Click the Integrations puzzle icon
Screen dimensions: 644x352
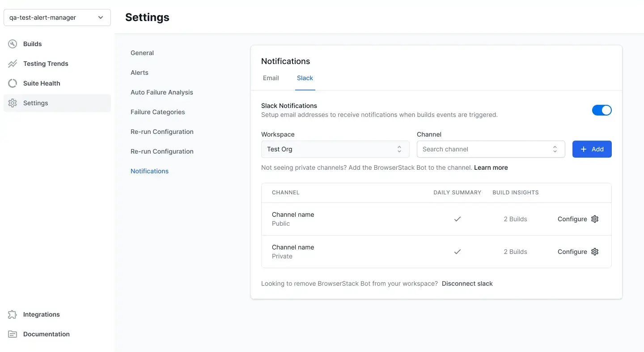pyautogui.click(x=13, y=314)
